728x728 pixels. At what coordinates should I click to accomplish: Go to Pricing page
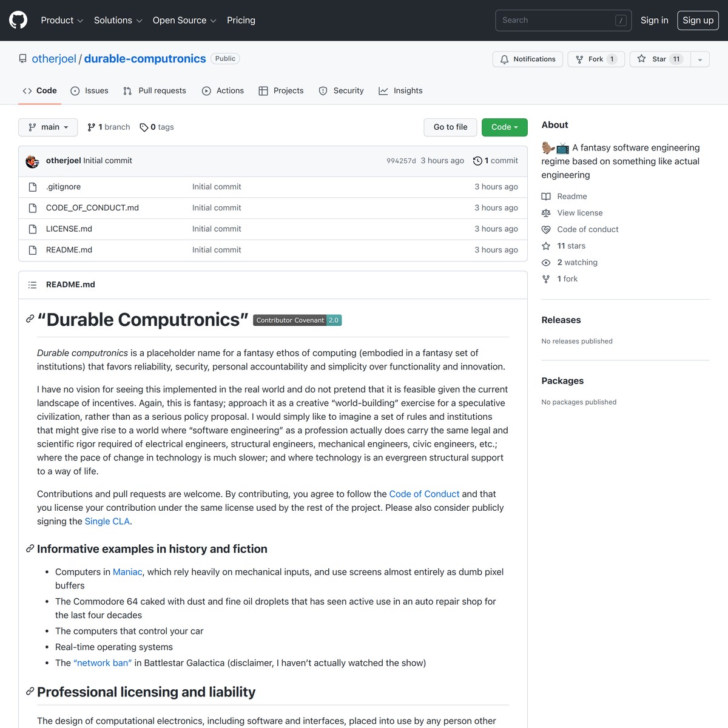pos(241,20)
